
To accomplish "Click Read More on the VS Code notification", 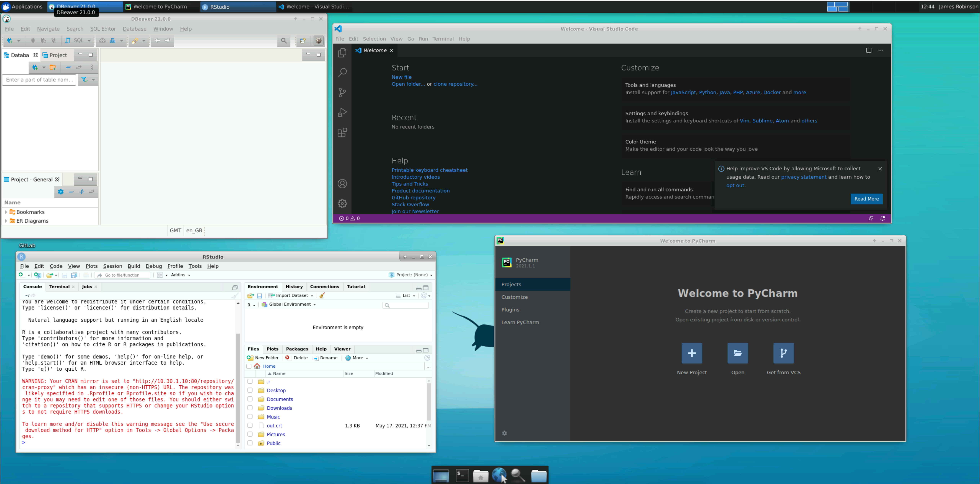I will [866, 199].
